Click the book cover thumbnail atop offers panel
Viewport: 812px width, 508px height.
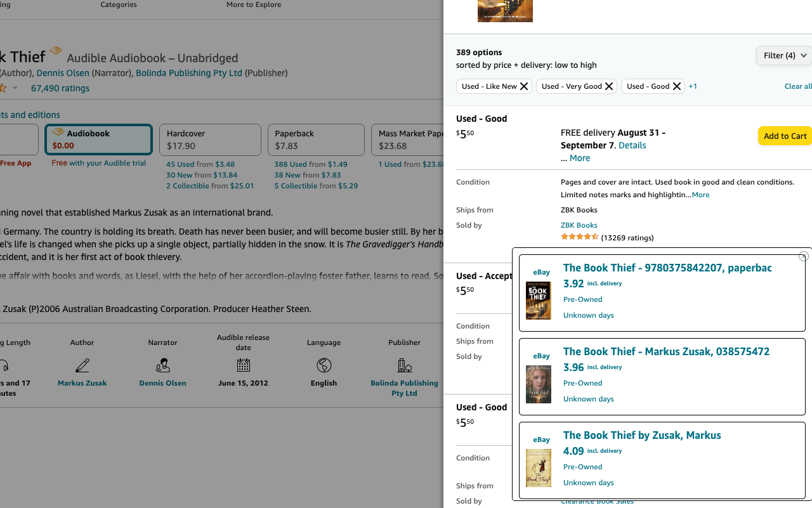click(x=505, y=11)
